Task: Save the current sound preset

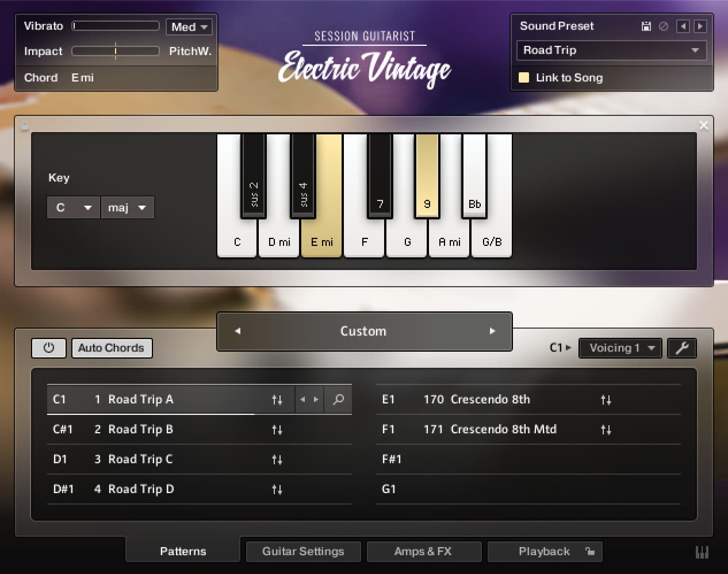Action: point(647,26)
